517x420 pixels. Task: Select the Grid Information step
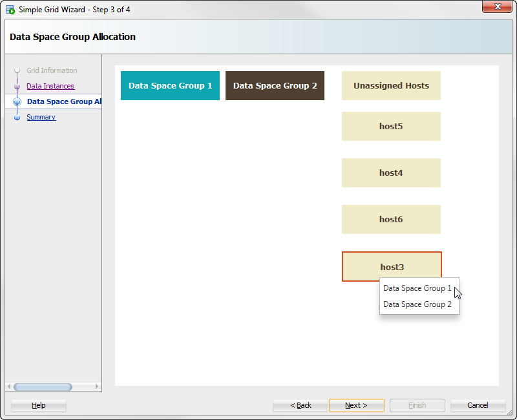click(x=52, y=70)
